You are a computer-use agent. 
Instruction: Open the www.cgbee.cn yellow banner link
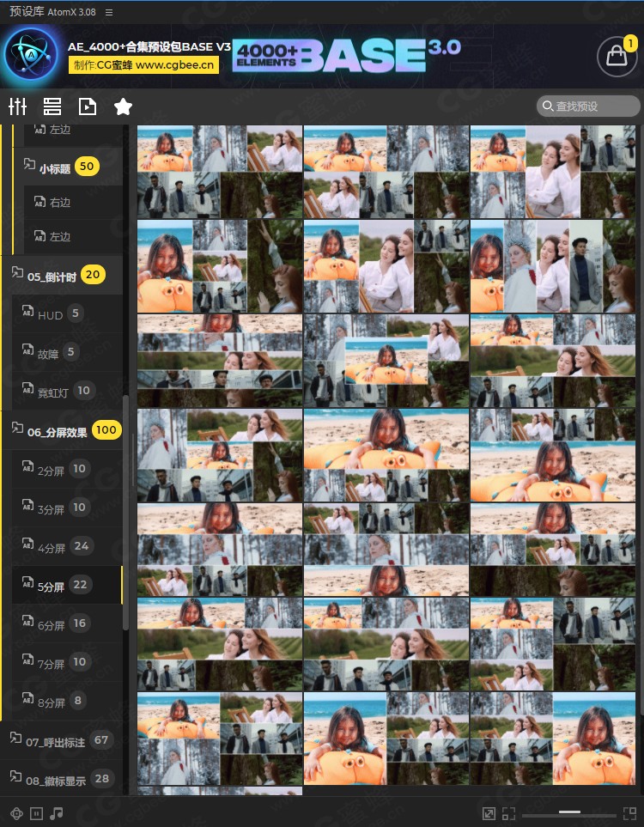143,65
